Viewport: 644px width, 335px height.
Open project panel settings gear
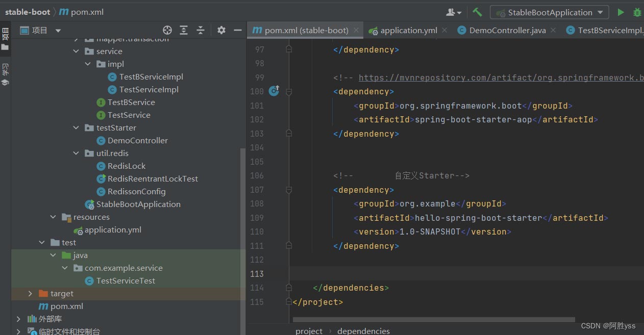[221, 31]
